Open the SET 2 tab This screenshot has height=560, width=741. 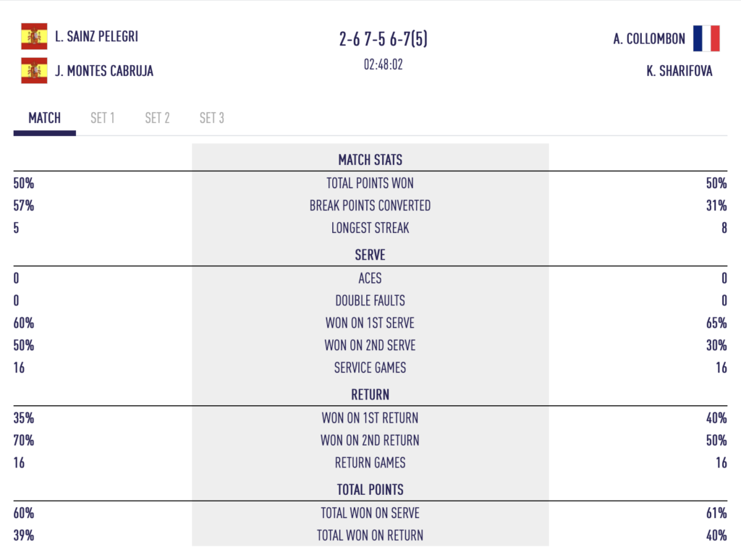(x=157, y=118)
